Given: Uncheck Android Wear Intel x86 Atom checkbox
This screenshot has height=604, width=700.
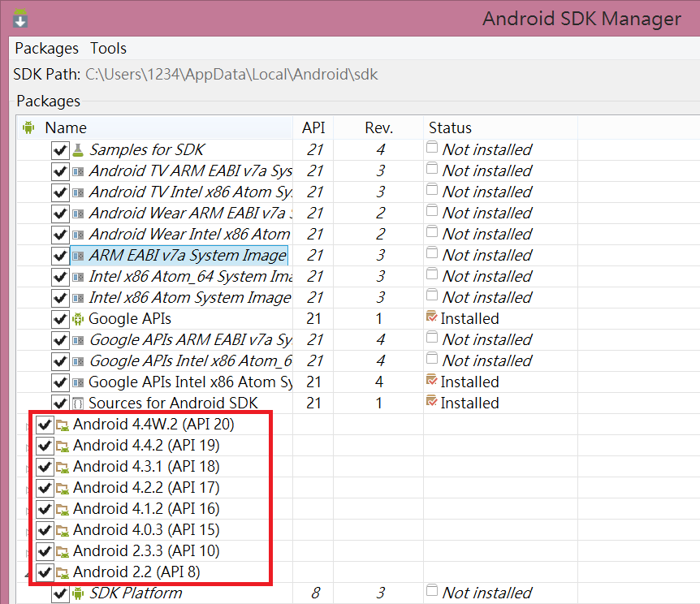Looking at the screenshot, I should tap(60, 235).
